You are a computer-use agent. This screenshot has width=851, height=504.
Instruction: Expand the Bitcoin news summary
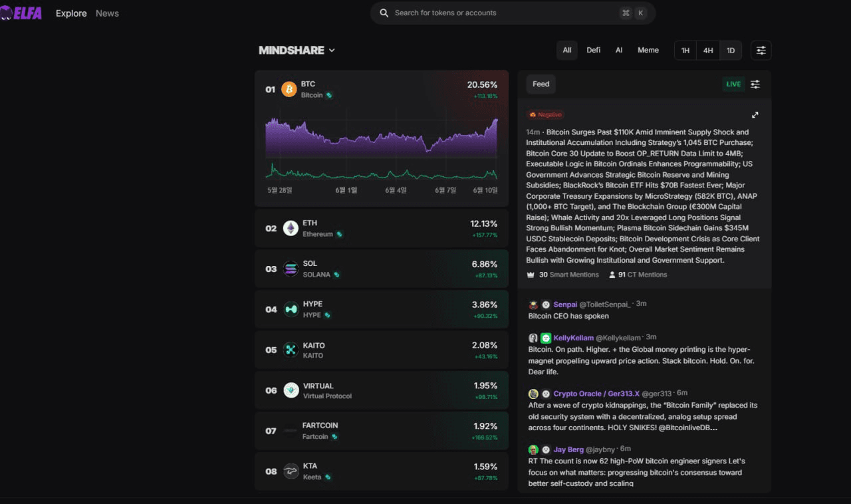(x=755, y=115)
